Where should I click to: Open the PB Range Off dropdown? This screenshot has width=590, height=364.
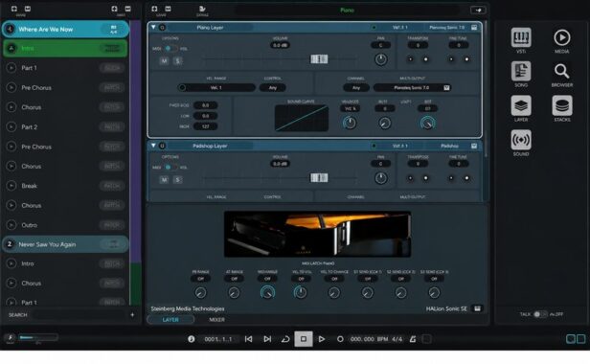click(x=200, y=279)
